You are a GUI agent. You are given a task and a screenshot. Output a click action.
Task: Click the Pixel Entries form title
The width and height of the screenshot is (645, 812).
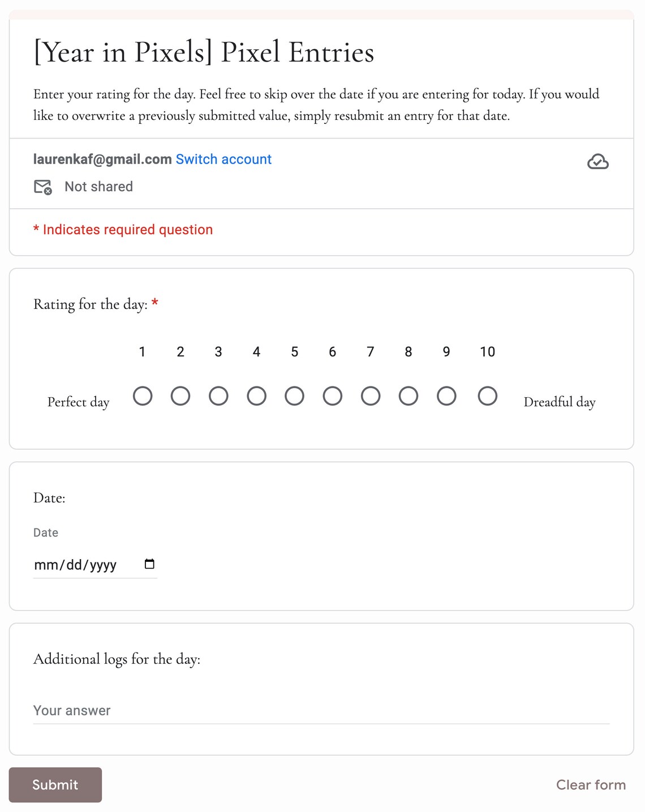[x=204, y=52]
